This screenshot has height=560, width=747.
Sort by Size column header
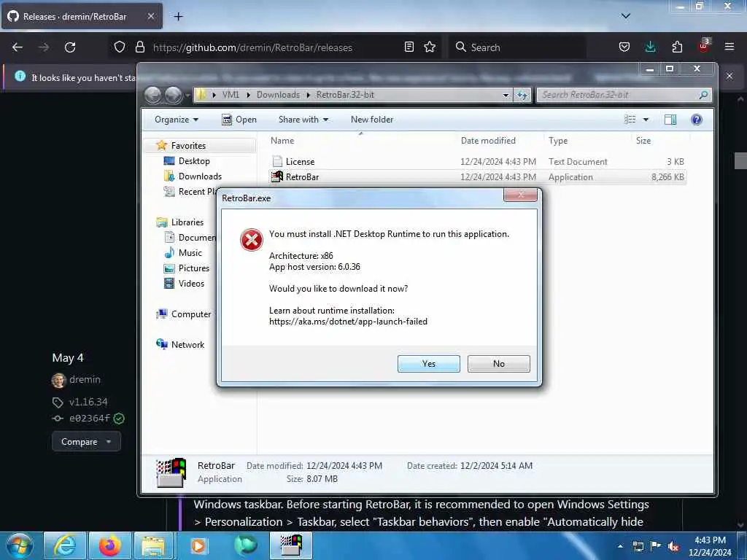click(x=643, y=141)
